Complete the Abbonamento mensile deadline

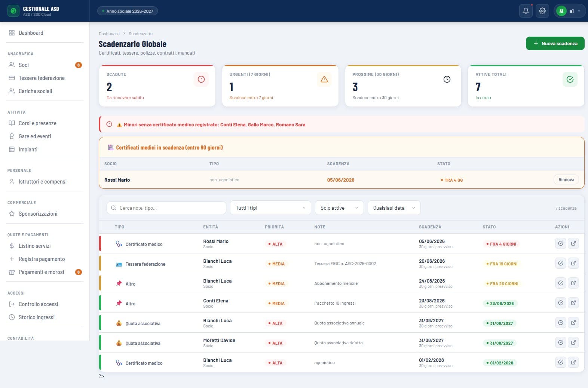pos(561,283)
